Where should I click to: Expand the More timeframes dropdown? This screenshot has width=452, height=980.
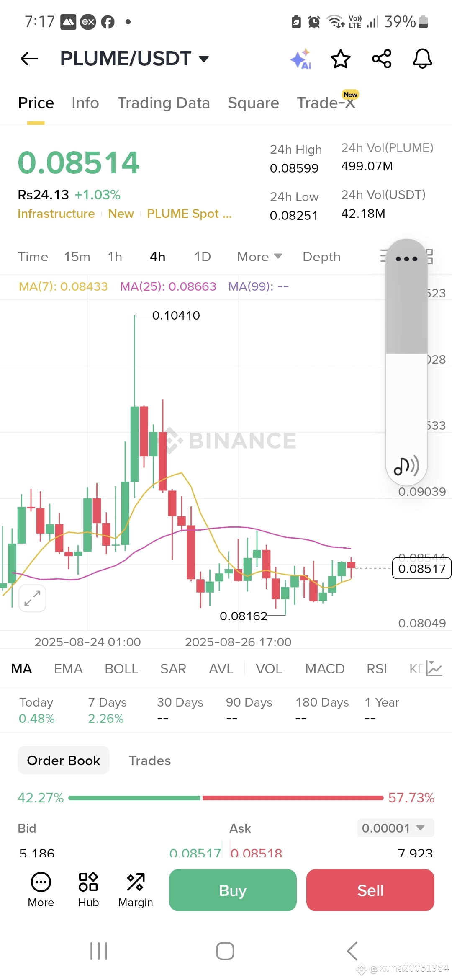click(259, 257)
